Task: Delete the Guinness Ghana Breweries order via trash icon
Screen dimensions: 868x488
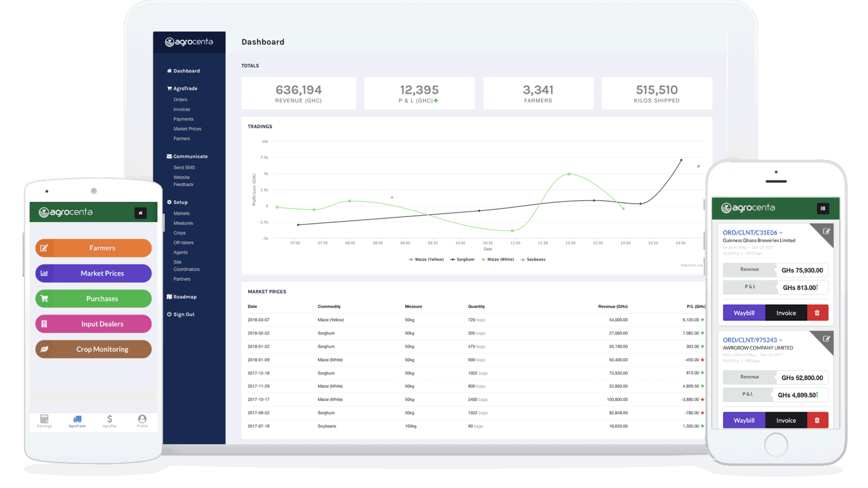Action: [817, 313]
